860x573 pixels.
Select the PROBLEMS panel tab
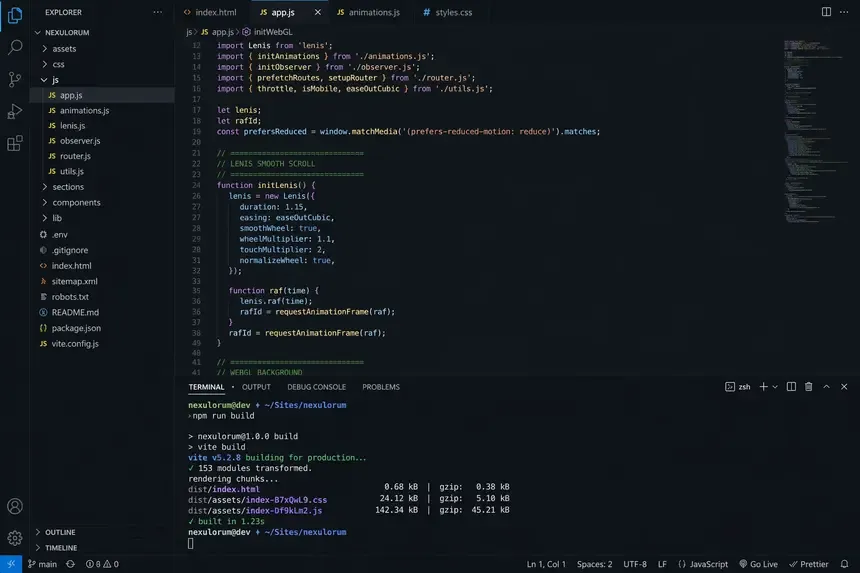click(x=381, y=387)
